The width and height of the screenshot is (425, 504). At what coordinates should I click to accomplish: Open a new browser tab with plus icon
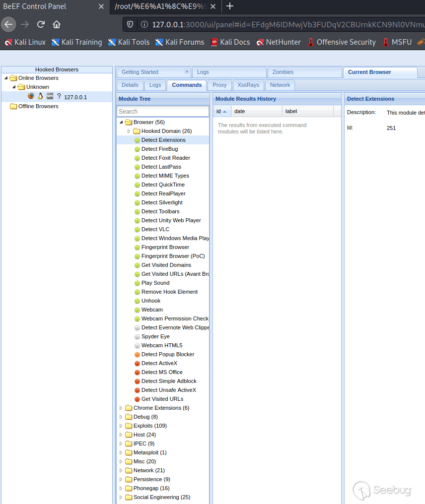pos(230,6)
